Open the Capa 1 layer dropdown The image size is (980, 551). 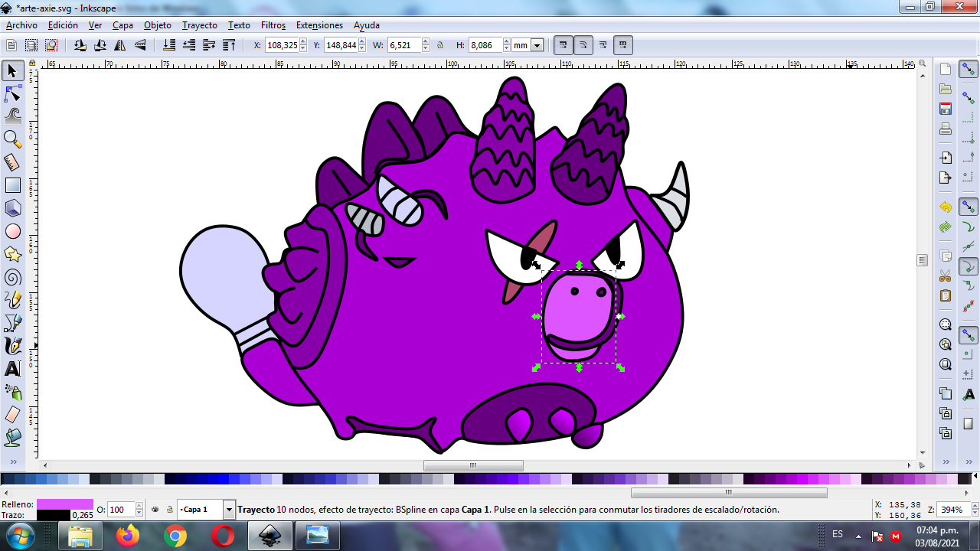click(x=229, y=509)
